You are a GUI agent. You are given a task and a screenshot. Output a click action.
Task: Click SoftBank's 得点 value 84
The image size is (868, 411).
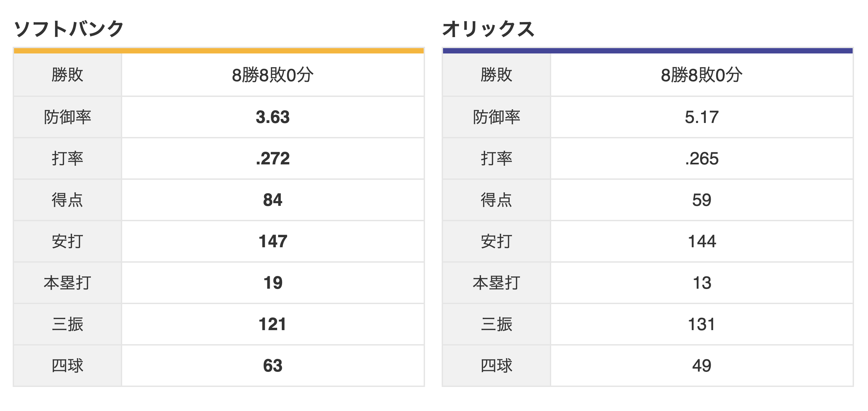coord(273,200)
